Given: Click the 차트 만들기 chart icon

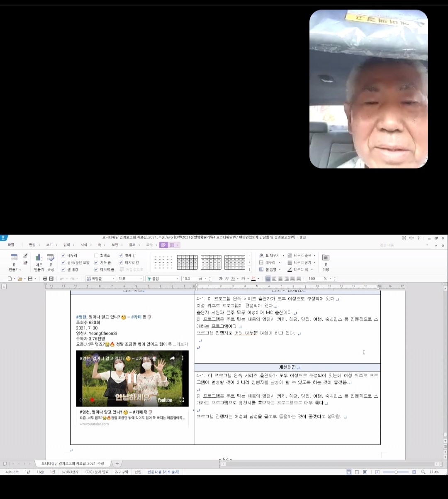Looking at the screenshot, I should pos(39,257).
